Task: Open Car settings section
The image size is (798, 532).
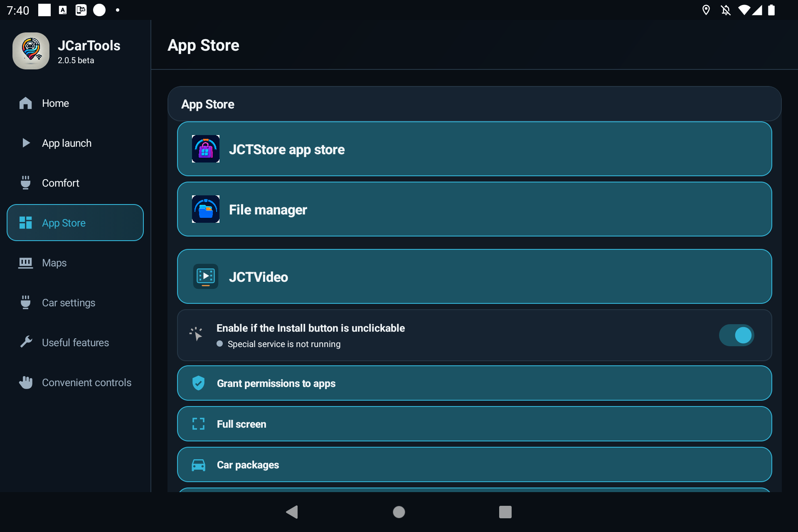Action: point(75,303)
